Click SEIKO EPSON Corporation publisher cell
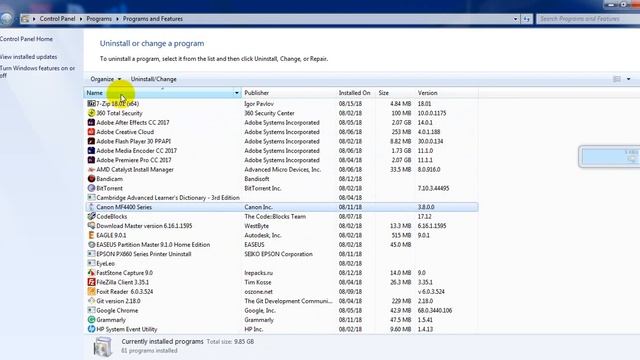This screenshot has width=640, height=360. (278, 254)
